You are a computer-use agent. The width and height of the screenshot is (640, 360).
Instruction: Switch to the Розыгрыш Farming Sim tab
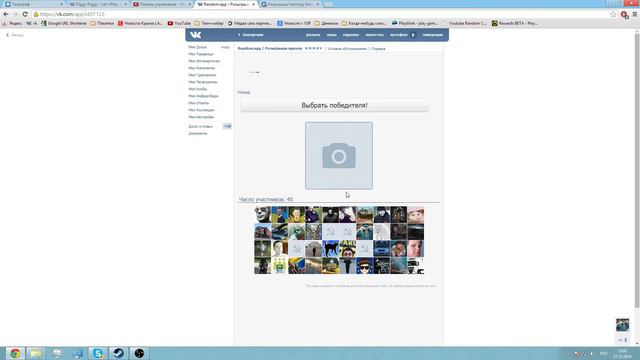pyautogui.click(x=289, y=4)
